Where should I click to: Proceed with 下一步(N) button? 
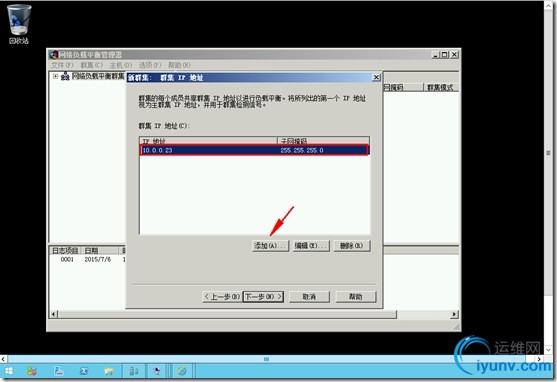(263, 297)
